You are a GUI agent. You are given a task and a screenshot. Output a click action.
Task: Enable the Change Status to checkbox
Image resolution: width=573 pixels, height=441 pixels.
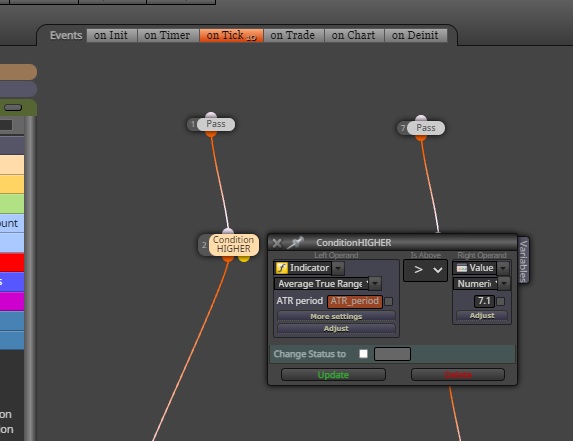click(363, 354)
